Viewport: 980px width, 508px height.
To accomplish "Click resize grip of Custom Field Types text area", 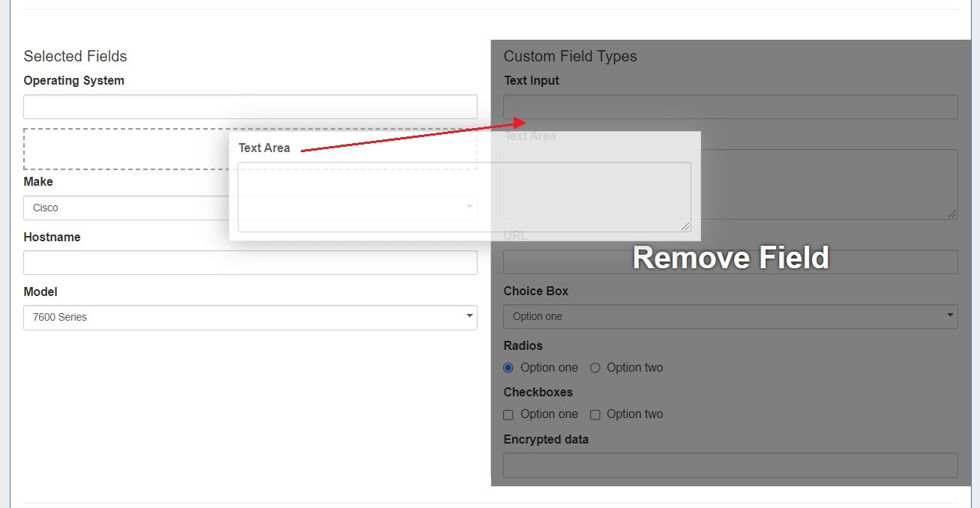I will coord(952,214).
